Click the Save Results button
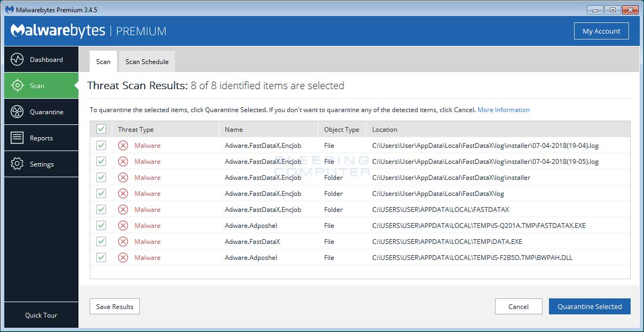Viewport: 644px width, 332px height. tap(115, 306)
